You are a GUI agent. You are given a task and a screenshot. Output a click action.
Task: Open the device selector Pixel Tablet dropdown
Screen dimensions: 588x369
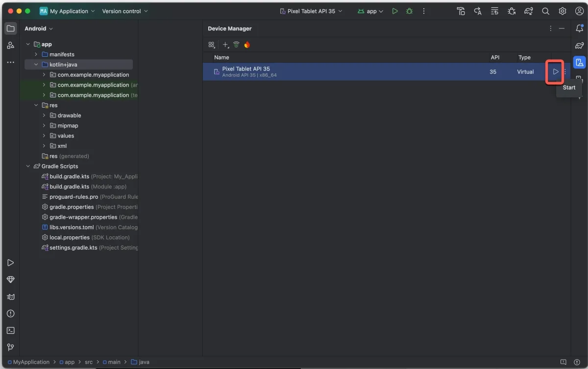(x=311, y=11)
